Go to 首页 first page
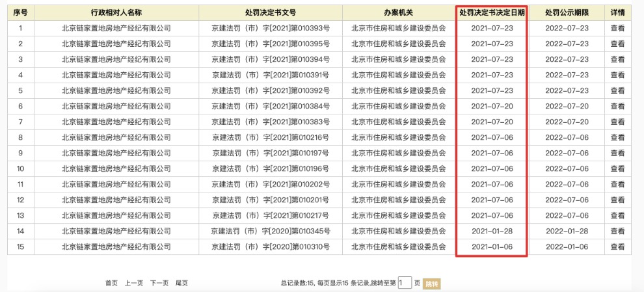The image size is (644, 292). click(x=111, y=283)
